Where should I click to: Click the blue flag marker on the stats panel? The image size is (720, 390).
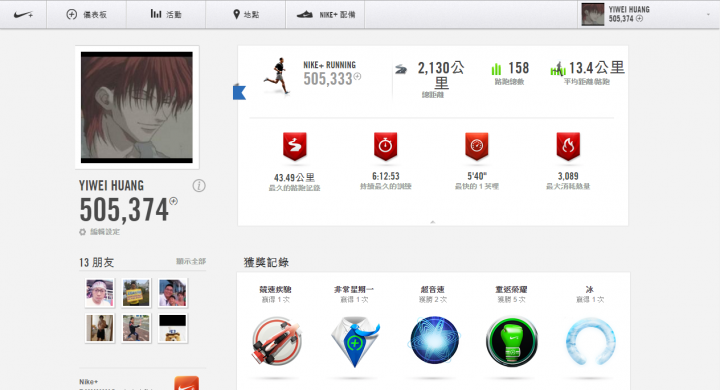point(239,92)
